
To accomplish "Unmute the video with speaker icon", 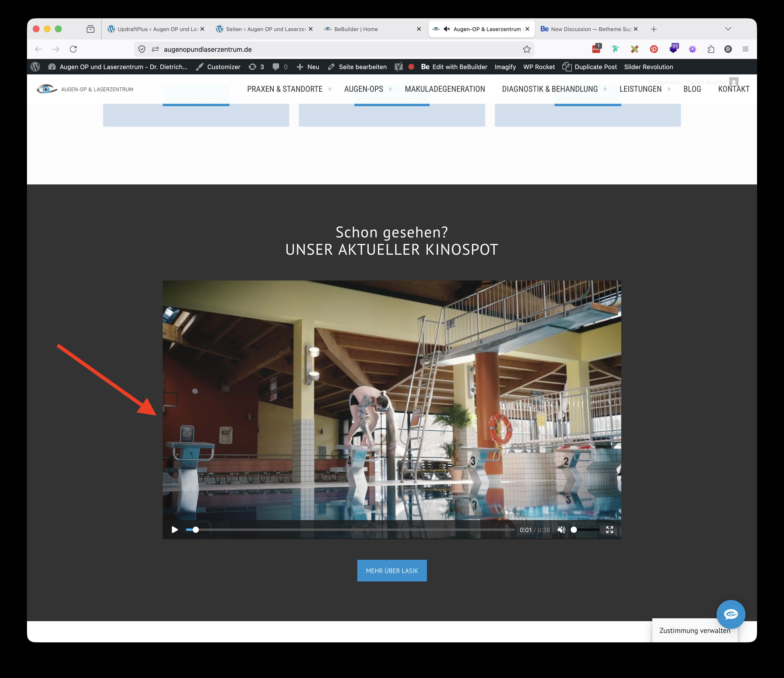I will (x=562, y=530).
